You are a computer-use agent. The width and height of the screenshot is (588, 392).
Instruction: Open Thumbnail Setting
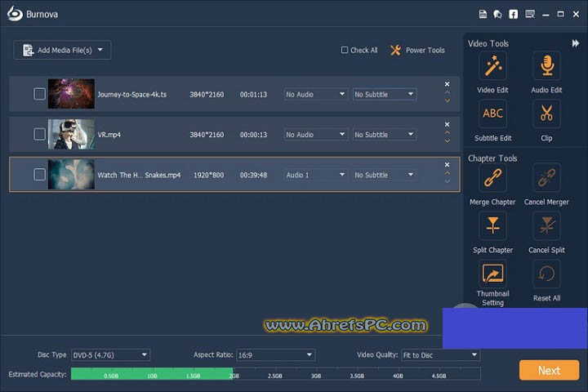click(492, 274)
